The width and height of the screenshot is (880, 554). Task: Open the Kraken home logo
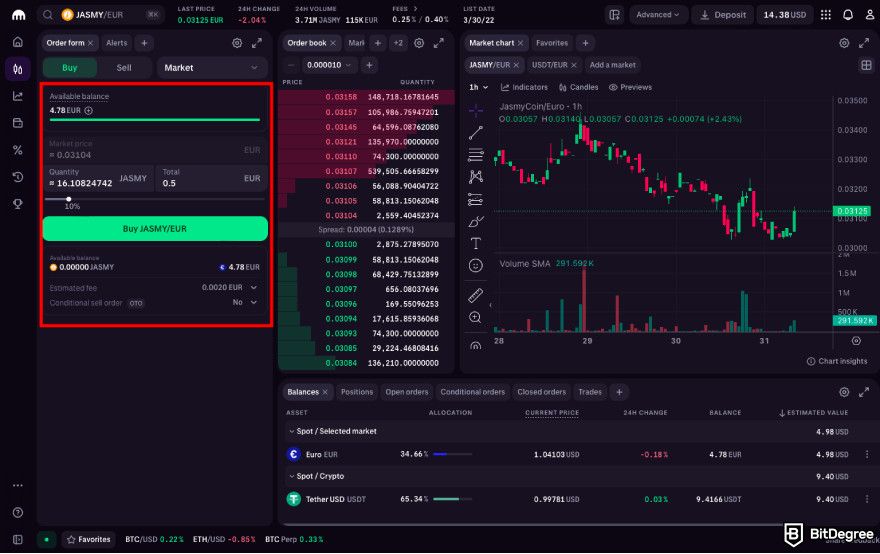click(x=18, y=15)
